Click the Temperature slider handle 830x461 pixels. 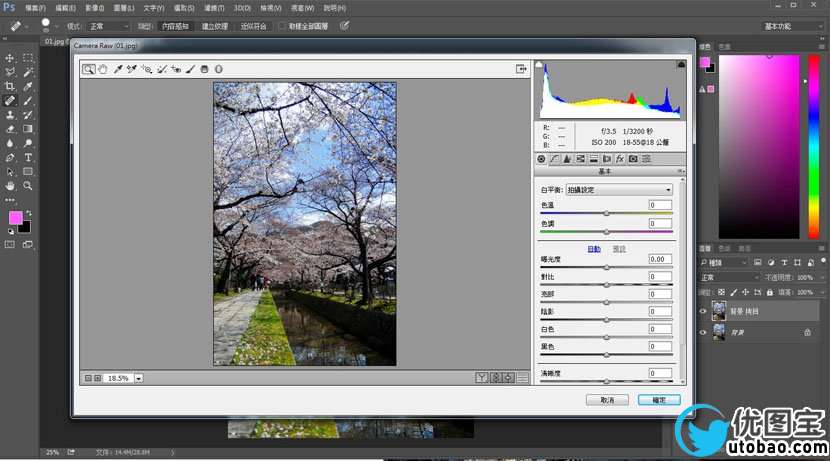(607, 213)
